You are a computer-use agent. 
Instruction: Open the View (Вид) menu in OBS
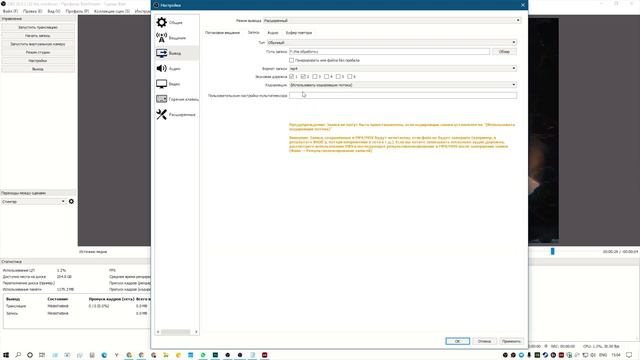(x=53, y=11)
